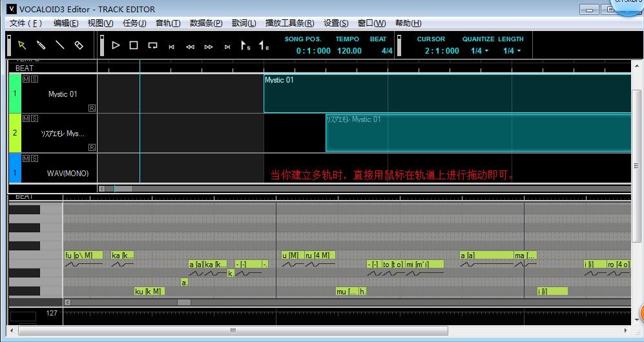The height and width of the screenshot is (342, 644).
Task: Select the note 'ku [k M]'
Action: [x=149, y=291]
